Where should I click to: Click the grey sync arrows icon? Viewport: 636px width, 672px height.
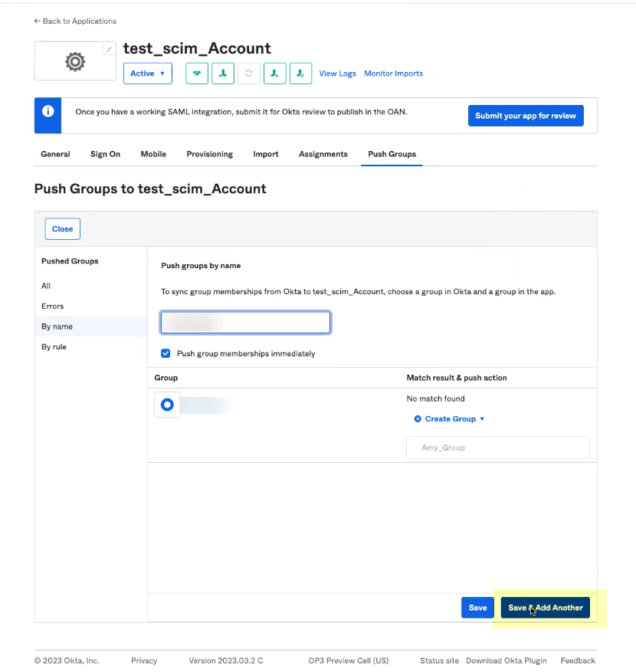[249, 74]
